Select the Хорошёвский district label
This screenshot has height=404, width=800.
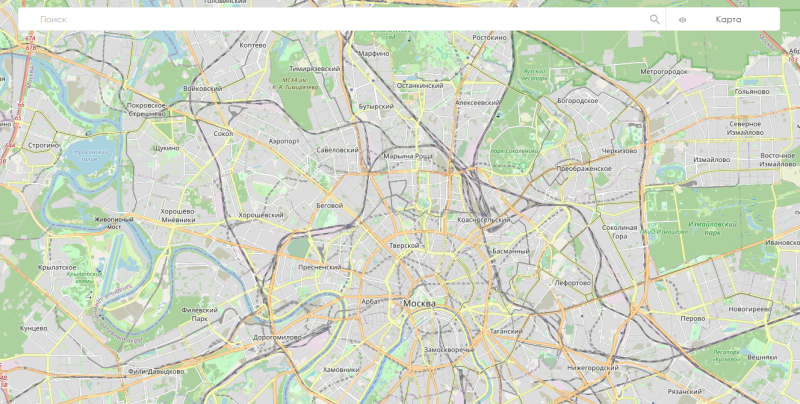coord(261,215)
